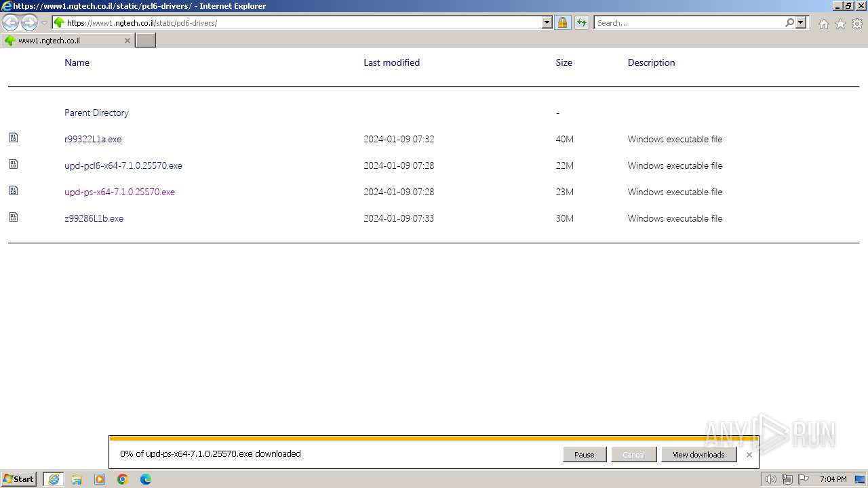Click the 7:04 PM taskbar clock
This screenshot has width=868, height=488.
coord(833,479)
